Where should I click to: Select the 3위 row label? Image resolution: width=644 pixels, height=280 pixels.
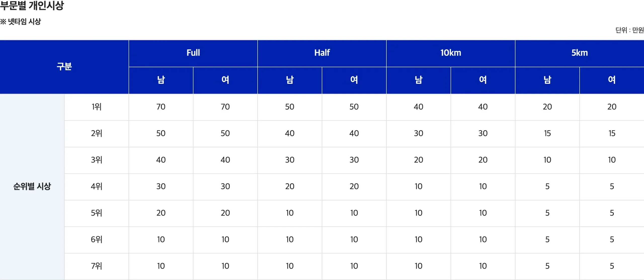pyautogui.click(x=96, y=160)
